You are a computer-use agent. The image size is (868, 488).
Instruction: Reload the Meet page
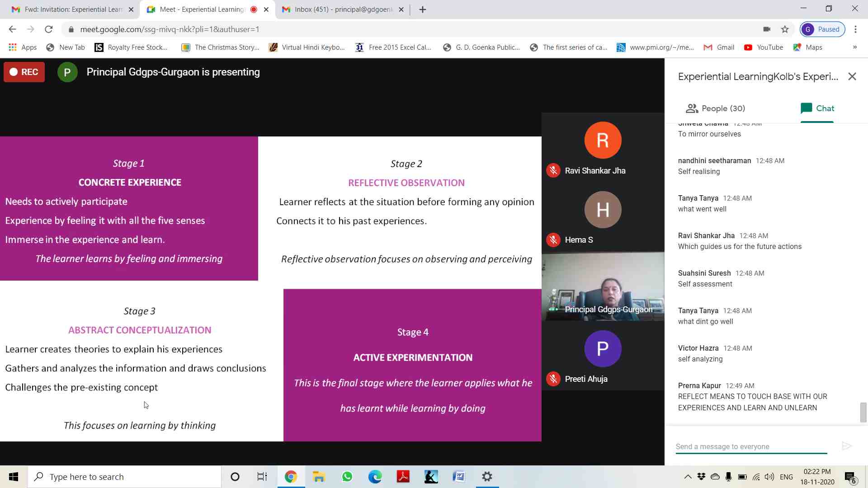[49, 29]
